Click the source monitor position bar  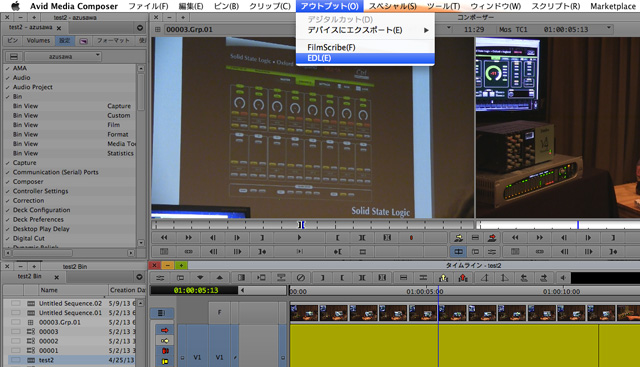point(312,225)
